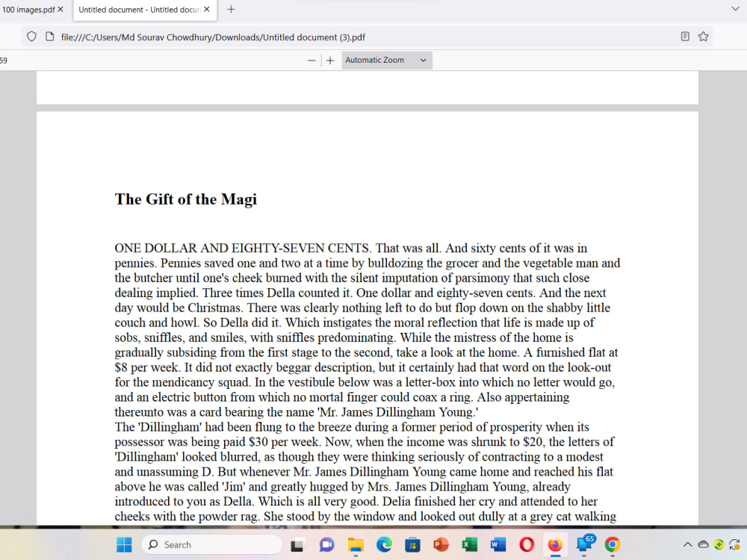Click the sync update tray icon
This screenshot has width=747, height=560.
tap(734, 544)
